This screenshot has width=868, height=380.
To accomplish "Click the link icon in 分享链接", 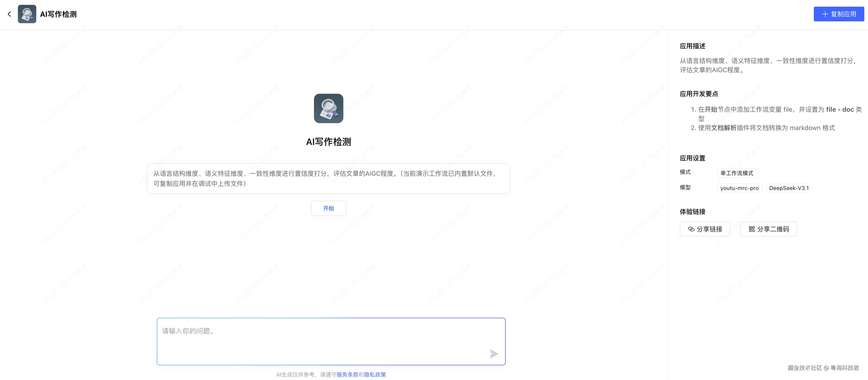I will point(691,229).
